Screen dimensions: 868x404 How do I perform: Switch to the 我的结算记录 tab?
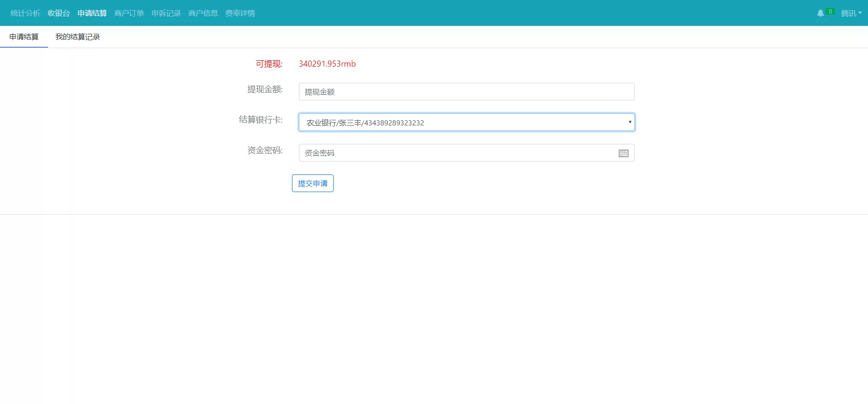tap(78, 37)
